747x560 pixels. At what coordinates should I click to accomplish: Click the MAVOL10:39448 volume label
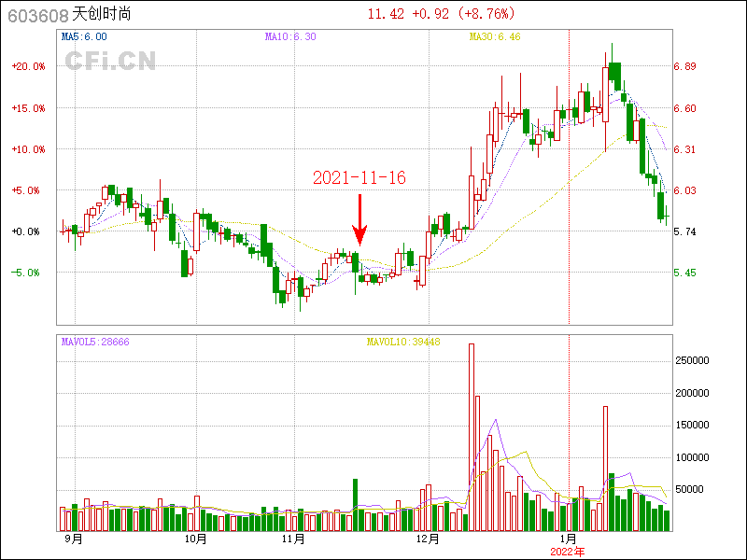(x=403, y=342)
